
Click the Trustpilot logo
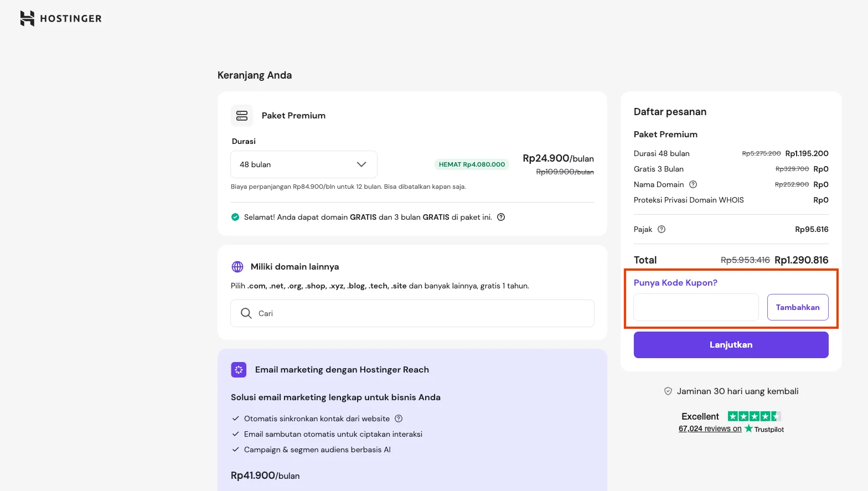tap(764, 429)
